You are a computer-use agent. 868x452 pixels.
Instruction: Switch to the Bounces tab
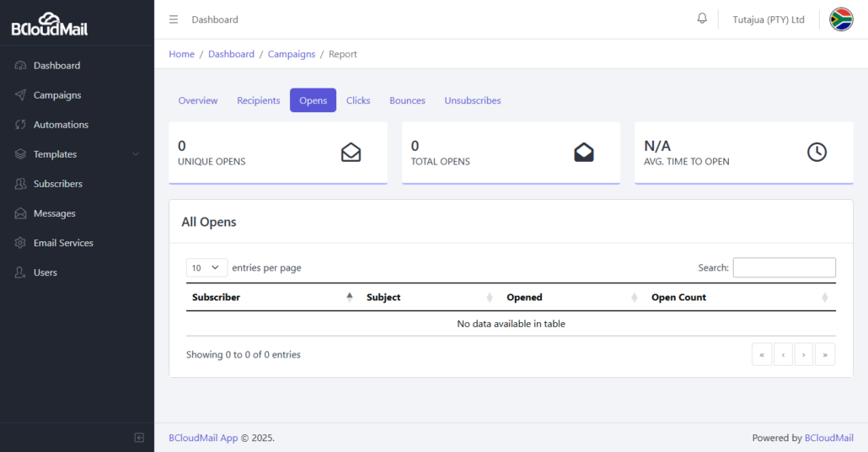coord(407,100)
